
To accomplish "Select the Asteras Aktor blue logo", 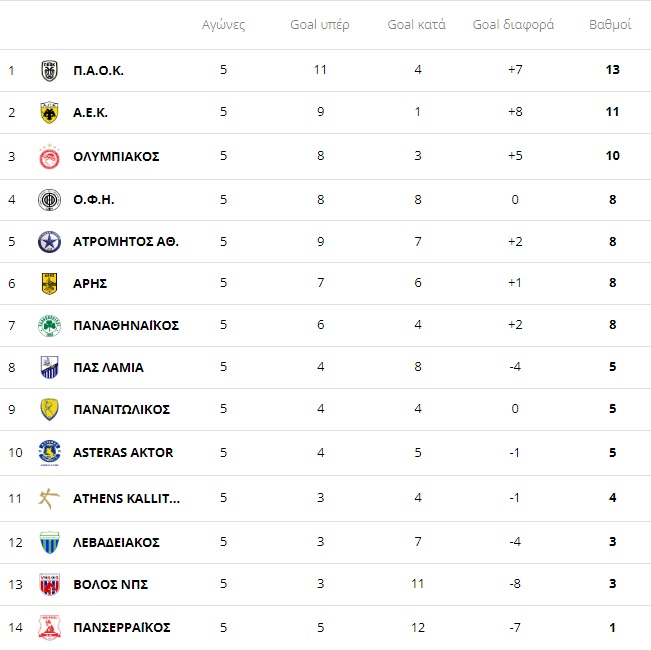I will point(49,453).
